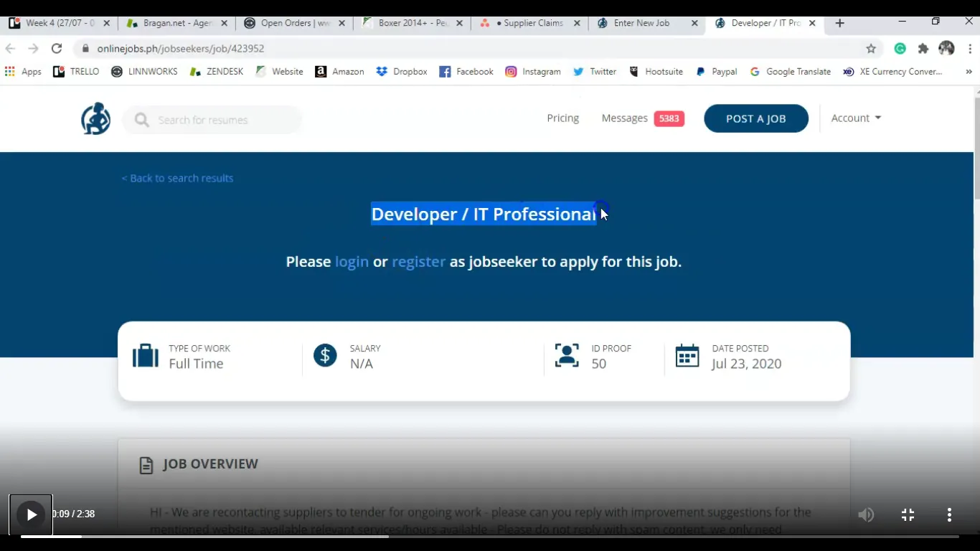Switch to Open Orders tab

pos(294,23)
